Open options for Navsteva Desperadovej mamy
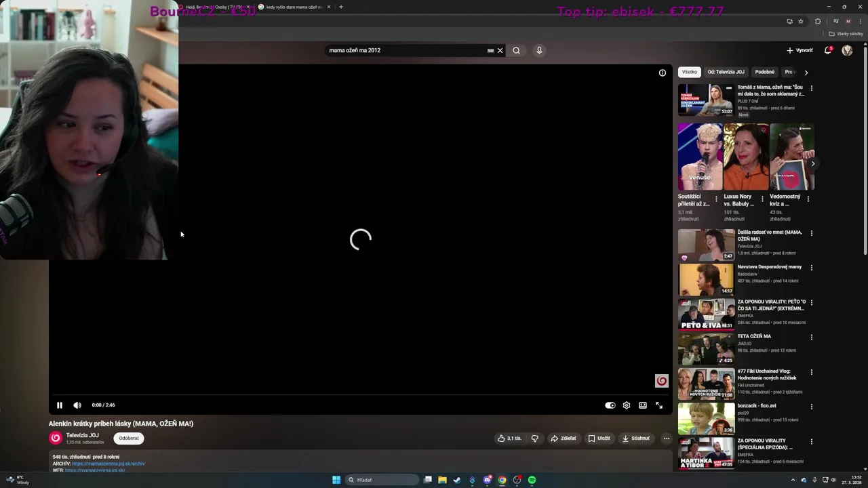 [x=812, y=268]
